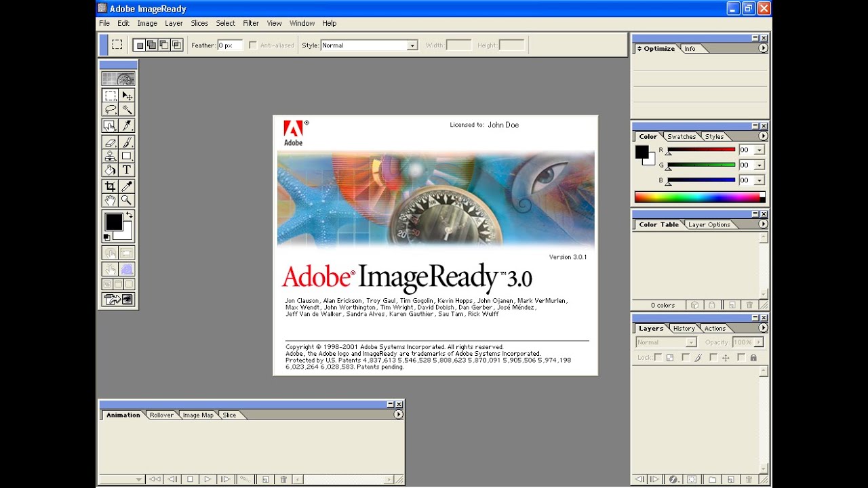
Task: Select the Zoom tool
Action: (x=127, y=200)
